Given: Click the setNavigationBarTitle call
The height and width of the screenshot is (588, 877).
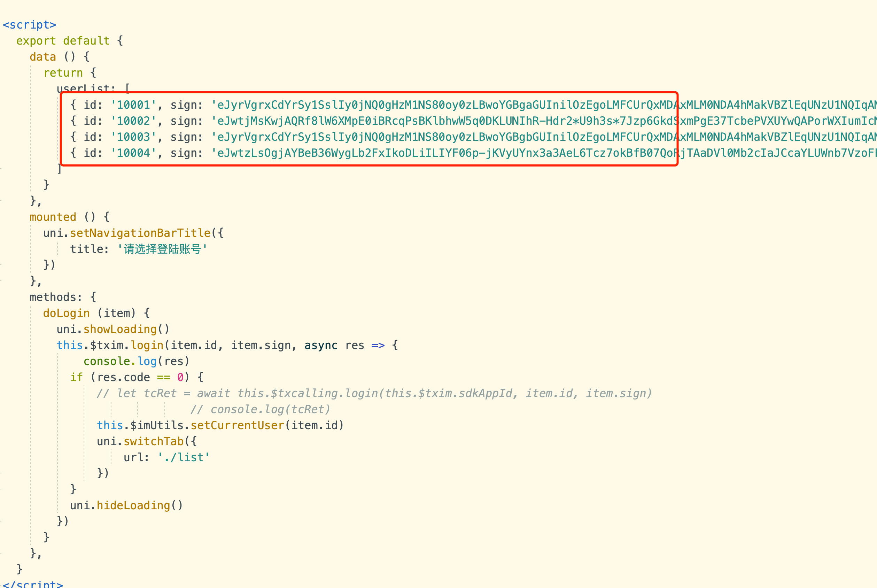Looking at the screenshot, I should (140, 233).
